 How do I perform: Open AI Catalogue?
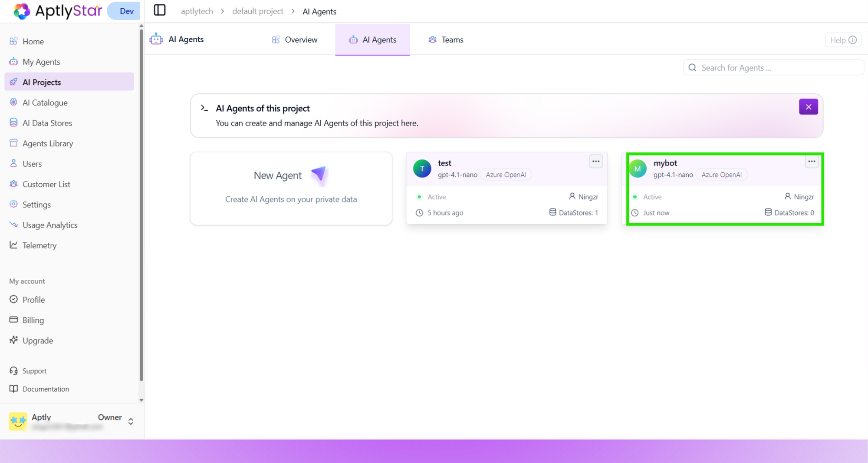pos(69,103)
